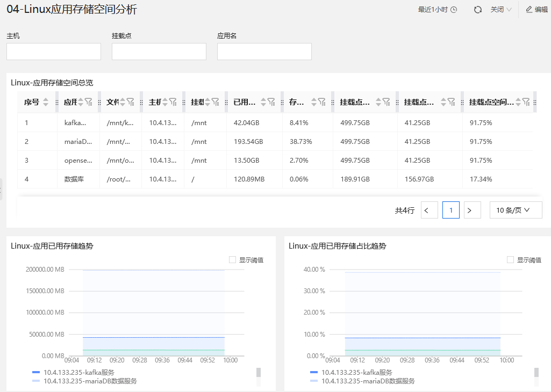Open the 最近1小时 time range picker
This screenshot has height=392, width=551.
(x=437, y=10)
